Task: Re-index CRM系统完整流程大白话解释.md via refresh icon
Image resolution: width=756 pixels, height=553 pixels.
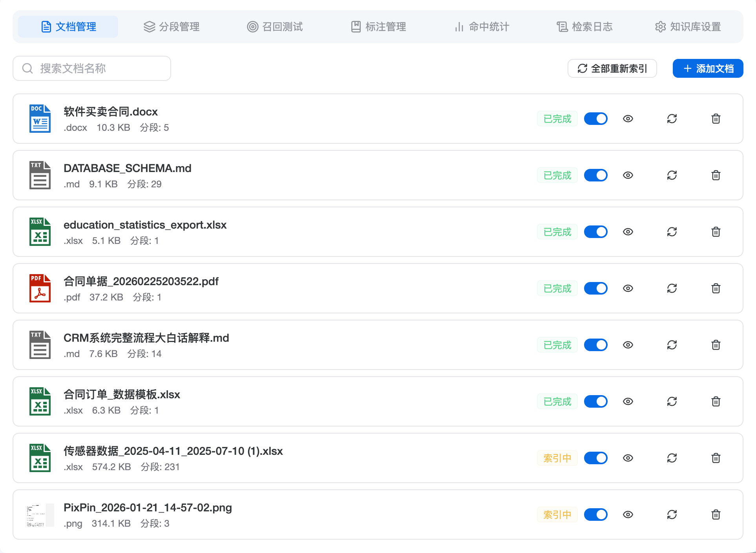Action: (672, 345)
